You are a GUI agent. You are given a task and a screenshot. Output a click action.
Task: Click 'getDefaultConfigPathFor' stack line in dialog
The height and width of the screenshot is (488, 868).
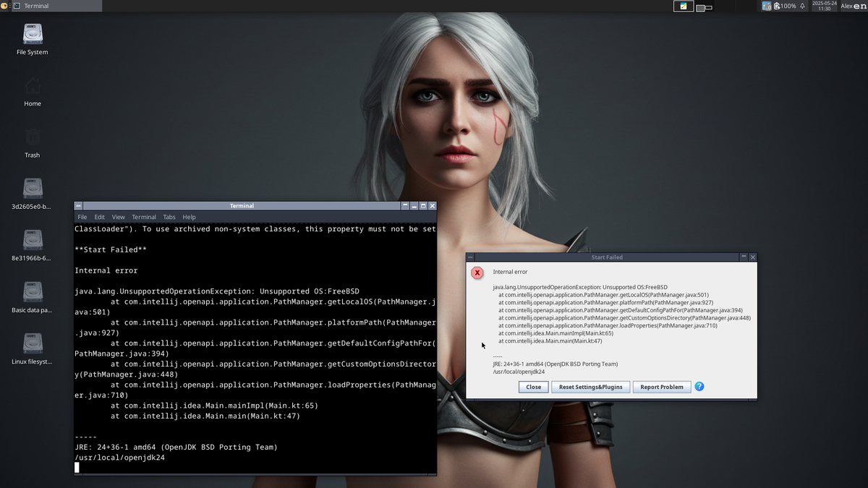tap(620, 310)
